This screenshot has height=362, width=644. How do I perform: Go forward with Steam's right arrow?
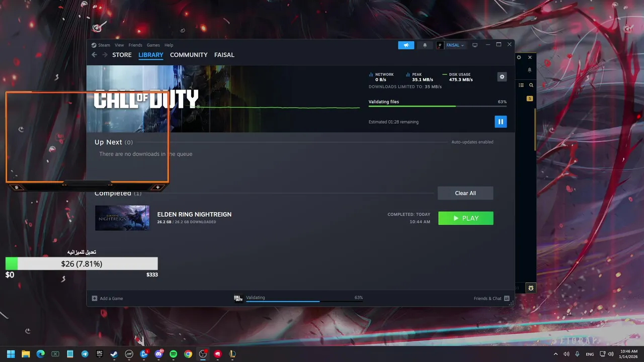[x=105, y=55]
